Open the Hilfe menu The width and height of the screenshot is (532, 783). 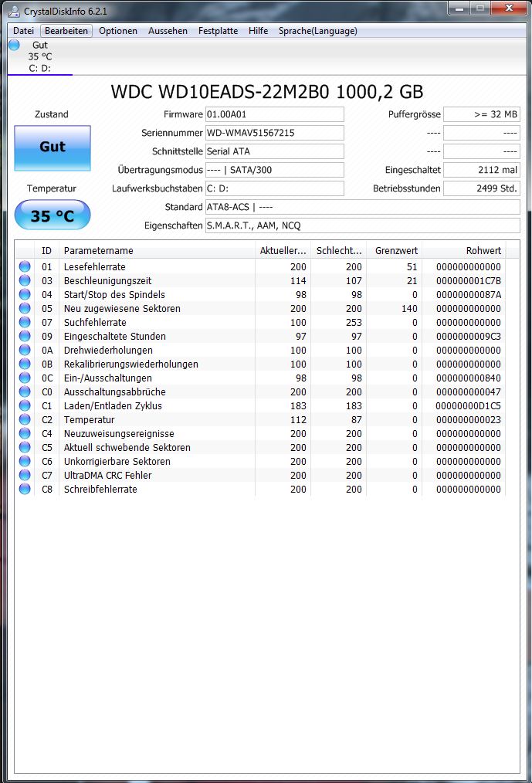pos(258,31)
